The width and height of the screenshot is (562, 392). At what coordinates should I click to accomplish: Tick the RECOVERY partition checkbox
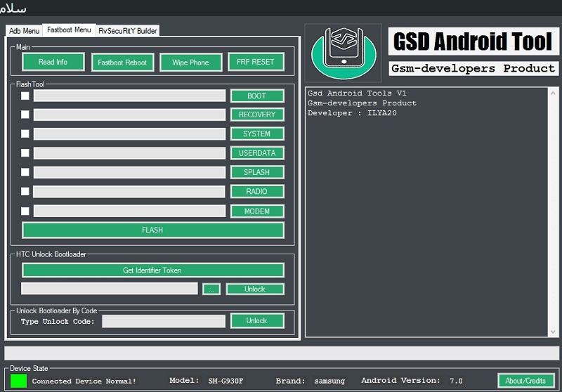point(25,115)
